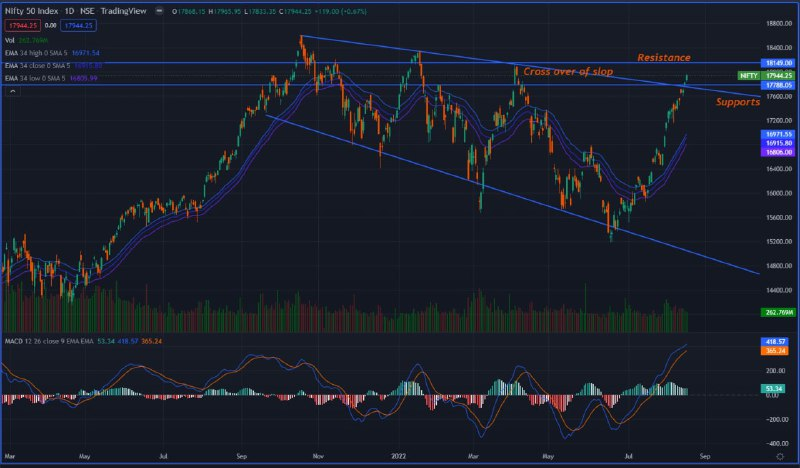This screenshot has height=468, width=800.
Task: Click the green NIFTY 17944.25 price label
Action: pos(766,76)
